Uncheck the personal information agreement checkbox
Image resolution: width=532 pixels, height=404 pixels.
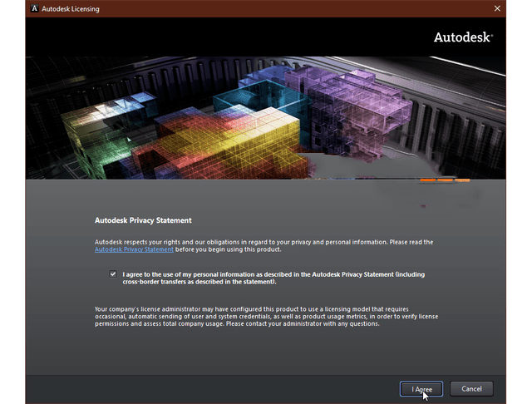[113, 273]
